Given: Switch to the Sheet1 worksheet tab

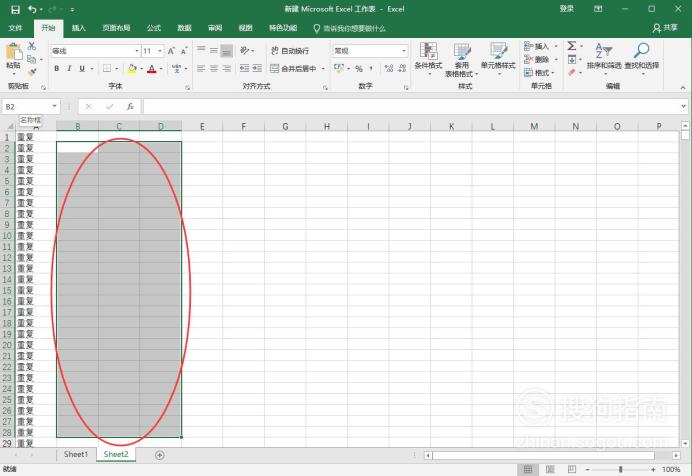Looking at the screenshot, I should coord(76,454).
